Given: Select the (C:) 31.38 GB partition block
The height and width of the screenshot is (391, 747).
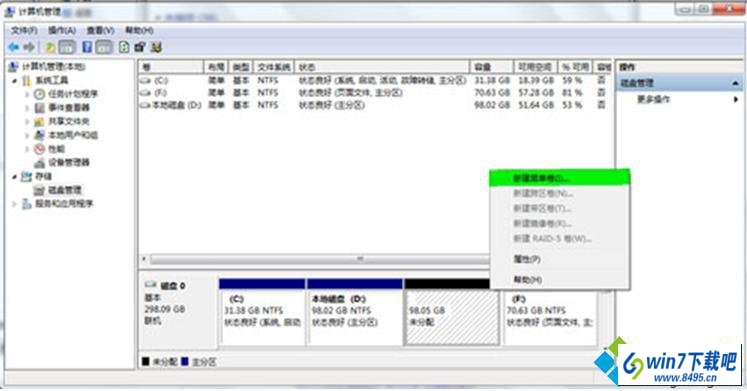Looking at the screenshot, I should (262, 312).
